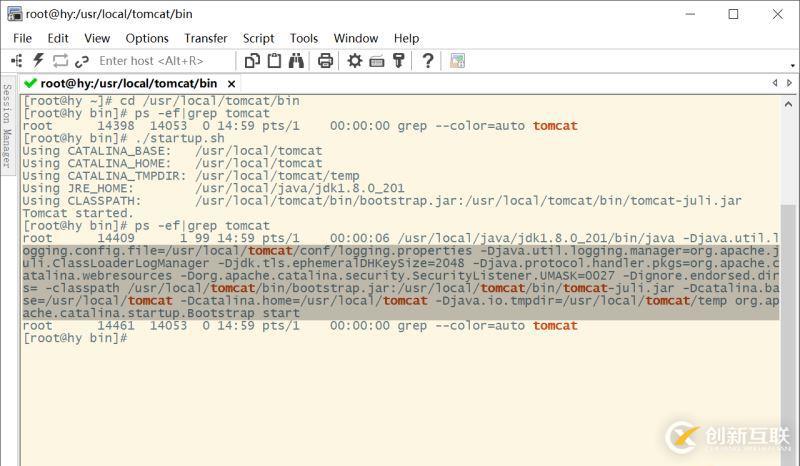This screenshot has height=466, width=800.
Task: Show previous tab with left arrow
Action: (x=775, y=83)
